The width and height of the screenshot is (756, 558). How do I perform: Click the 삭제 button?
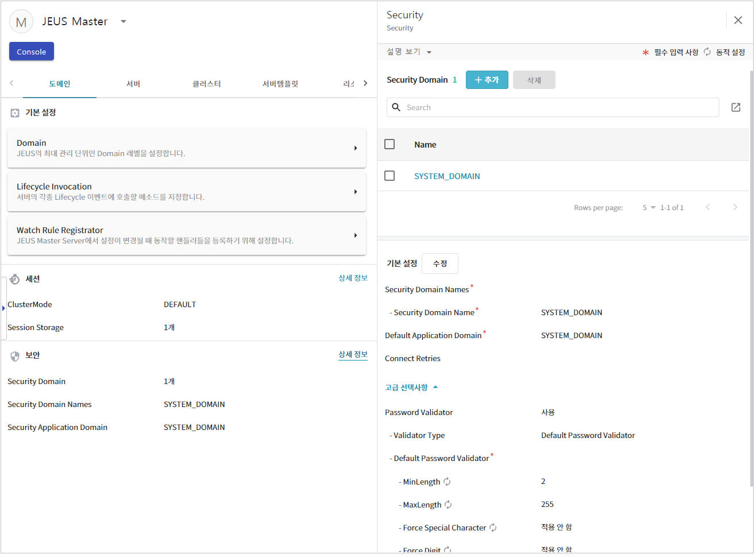pos(534,80)
